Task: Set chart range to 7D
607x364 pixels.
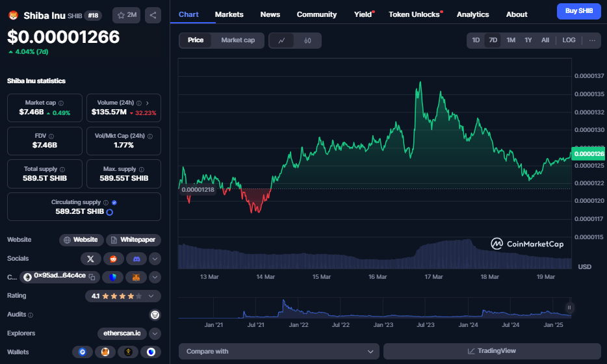Action: 493,40
